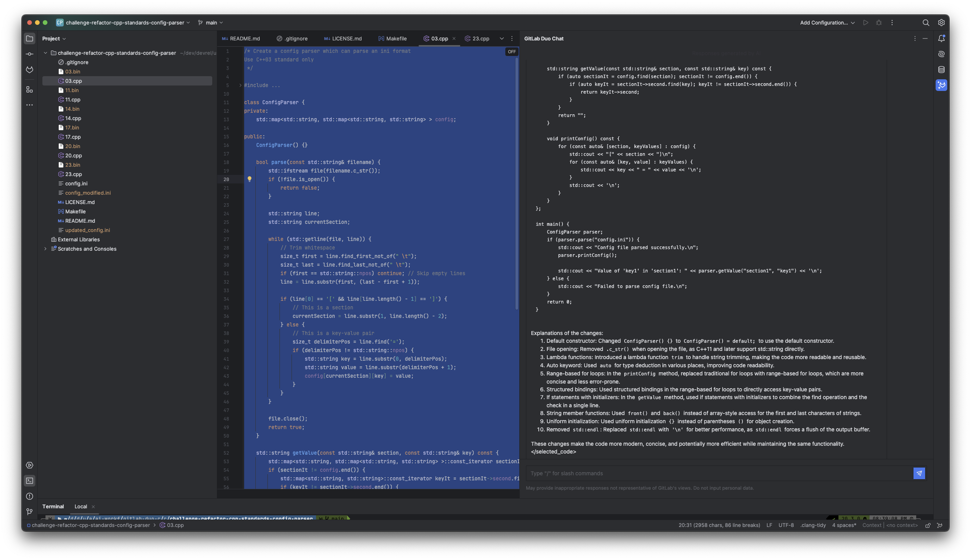
Task: Show more tool windows ellipsis in left sidebar
Action: pos(30,105)
